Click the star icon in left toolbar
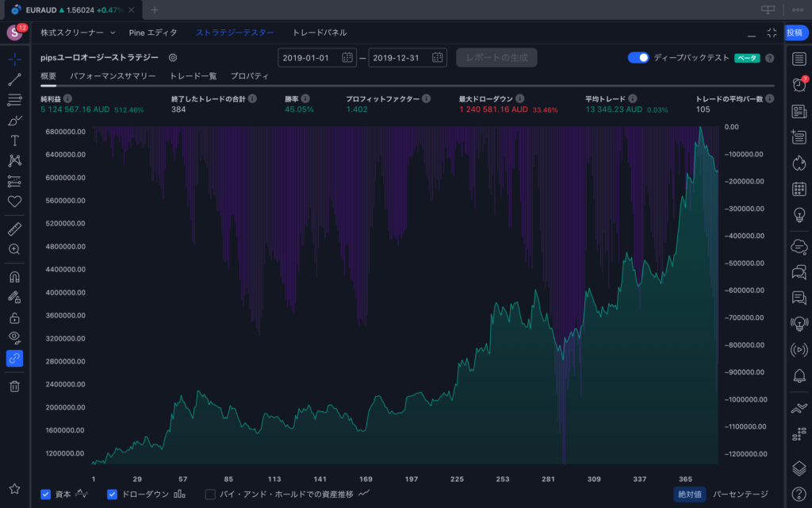The image size is (812, 508). click(14, 488)
